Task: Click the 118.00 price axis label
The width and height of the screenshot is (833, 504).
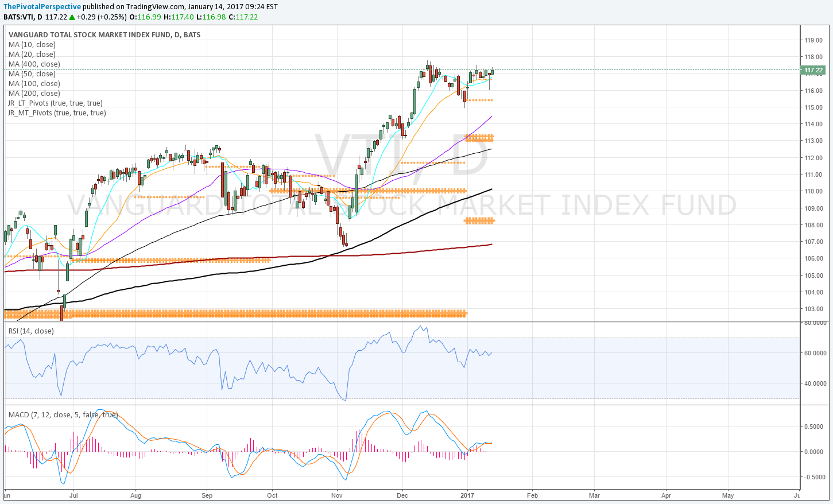Action: point(813,57)
